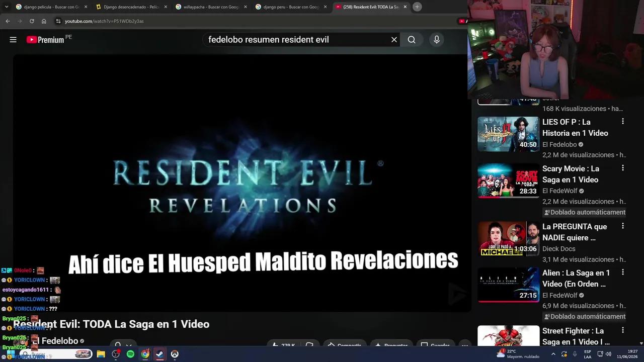
Task: View site information icon in address bar
Action: (58, 21)
